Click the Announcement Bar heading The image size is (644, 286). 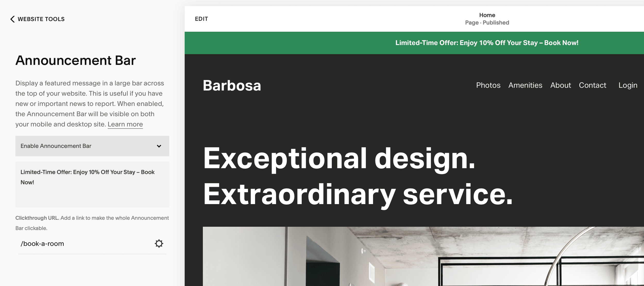pyautogui.click(x=75, y=61)
